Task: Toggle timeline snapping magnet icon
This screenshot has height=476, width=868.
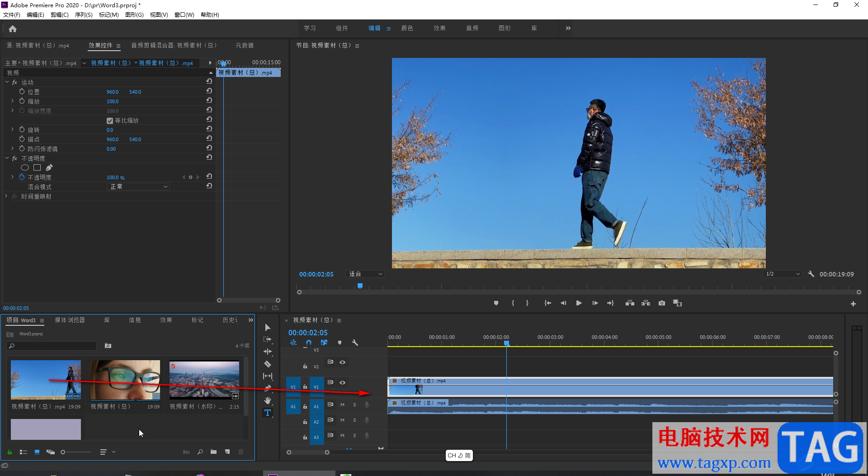Action: point(308,343)
